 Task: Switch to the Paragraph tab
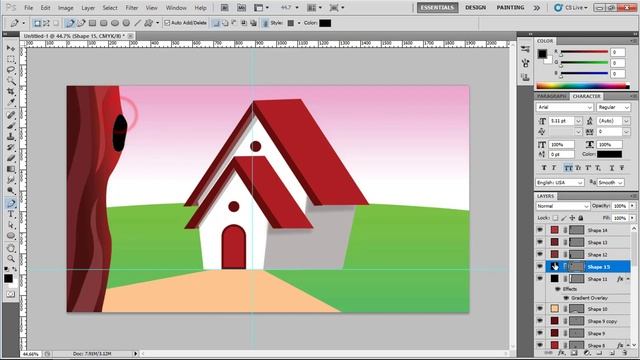pos(551,96)
